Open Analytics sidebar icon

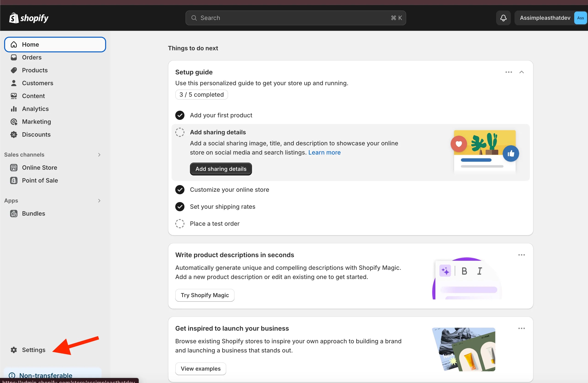pos(14,108)
